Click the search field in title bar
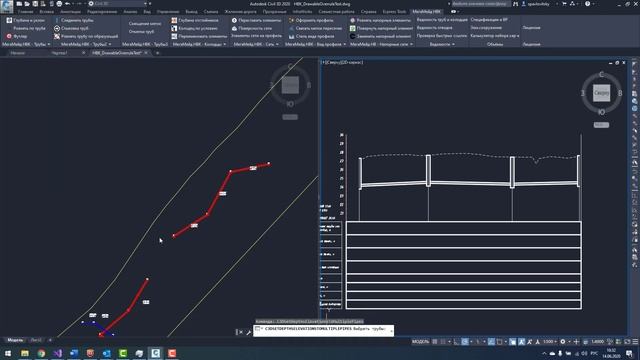Viewport: 640px width, 360px height. 480,4
